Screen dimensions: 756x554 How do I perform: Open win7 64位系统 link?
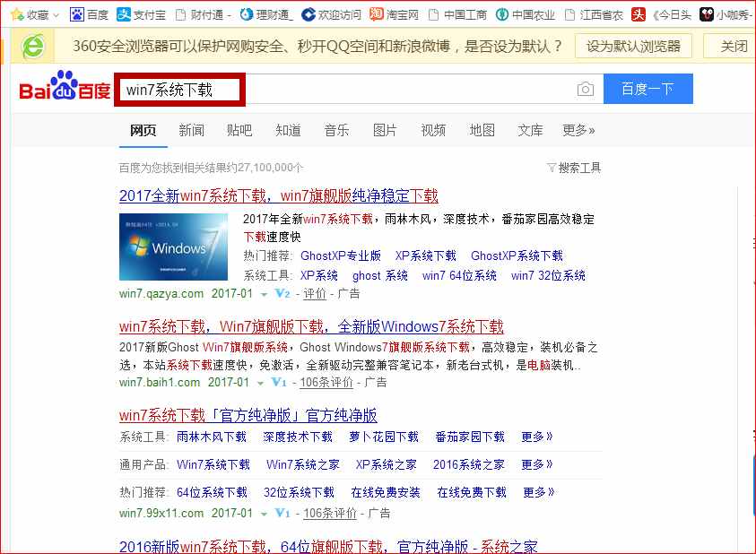click(x=459, y=276)
